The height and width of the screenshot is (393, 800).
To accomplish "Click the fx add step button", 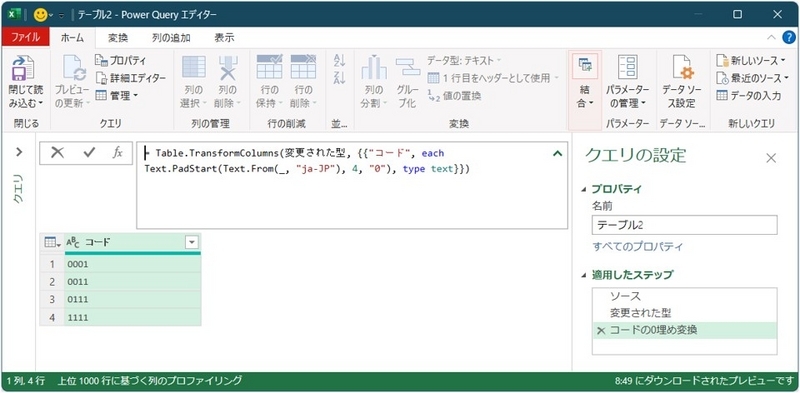I will pos(117,153).
